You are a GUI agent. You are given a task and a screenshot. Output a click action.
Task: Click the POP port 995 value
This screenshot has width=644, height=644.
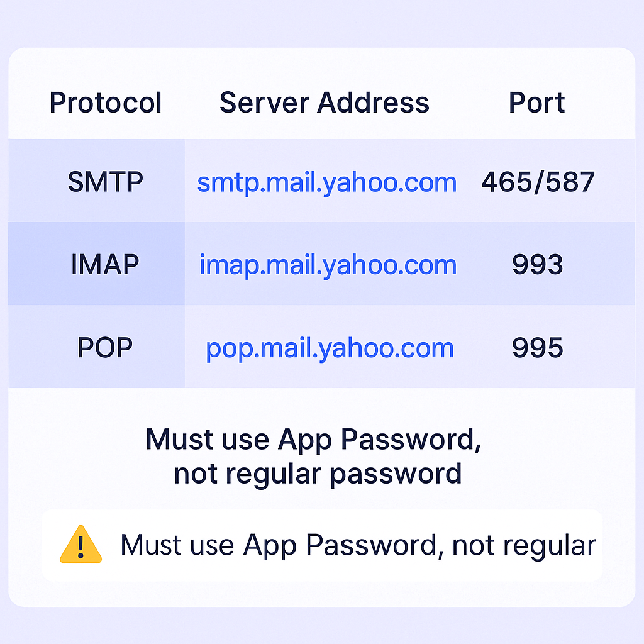537,348
